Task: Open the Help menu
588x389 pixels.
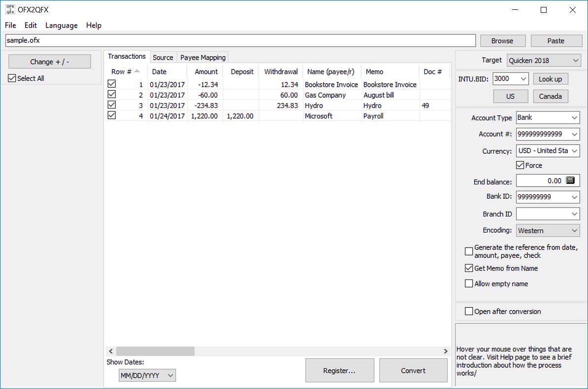Action: coord(94,25)
